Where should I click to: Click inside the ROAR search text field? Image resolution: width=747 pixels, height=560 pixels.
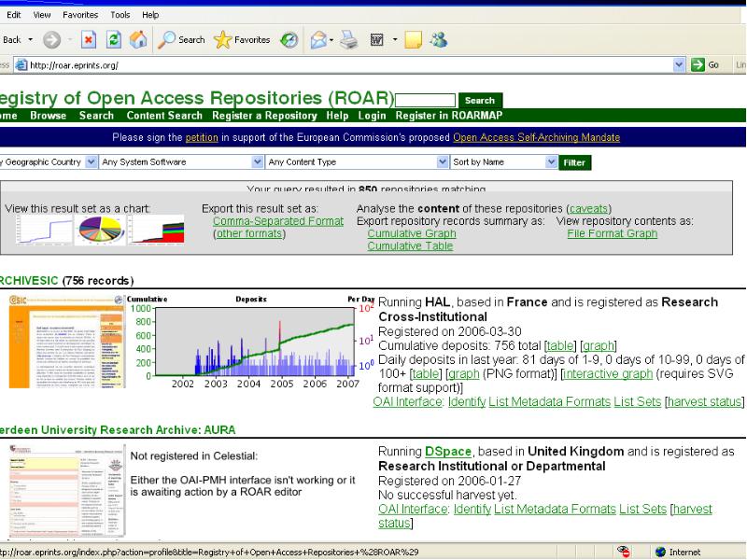coord(425,101)
